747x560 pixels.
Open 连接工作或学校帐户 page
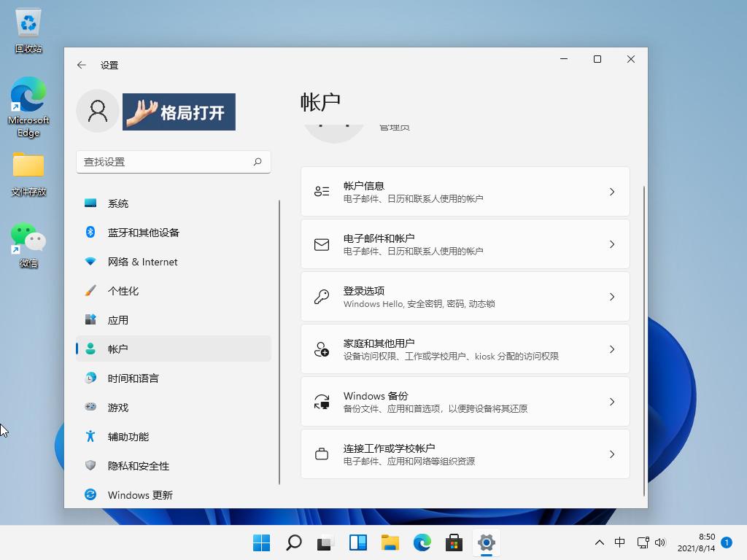(x=465, y=454)
